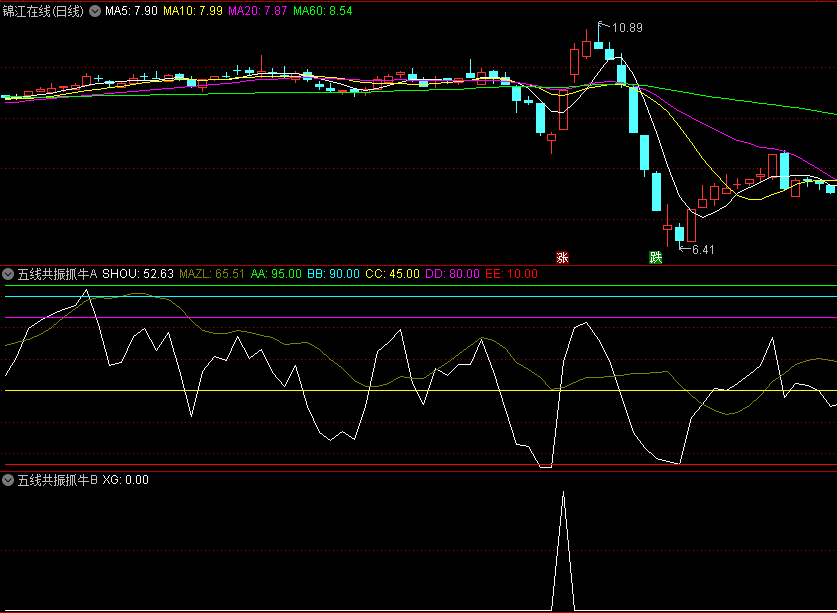Click the AA: 95.00 value
Screen dimensions: 837x613
click(276, 274)
